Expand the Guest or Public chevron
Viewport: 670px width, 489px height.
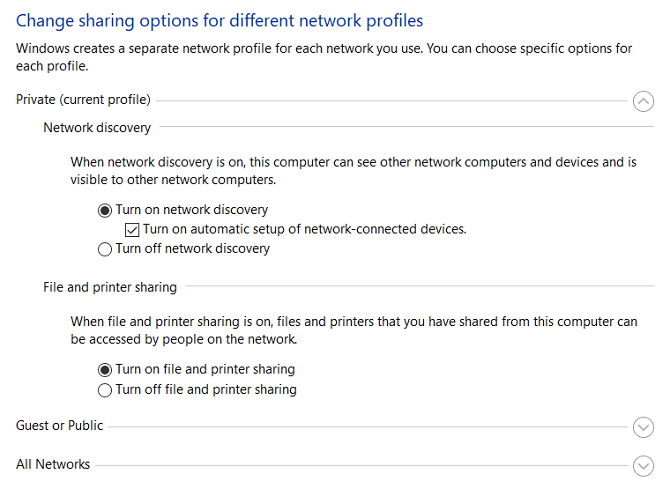[x=644, y=427]
